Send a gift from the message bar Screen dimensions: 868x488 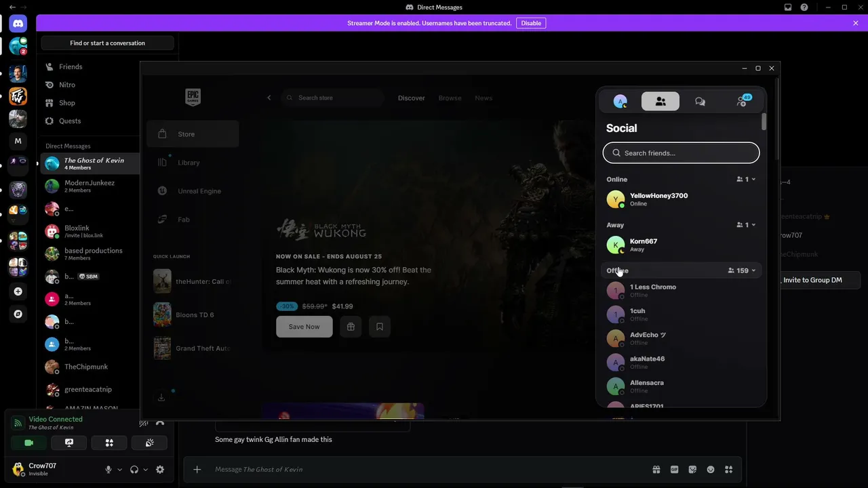656,470
